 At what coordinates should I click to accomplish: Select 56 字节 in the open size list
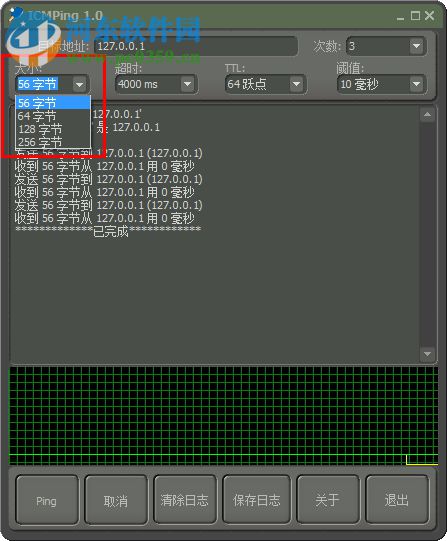pos(53,103)
